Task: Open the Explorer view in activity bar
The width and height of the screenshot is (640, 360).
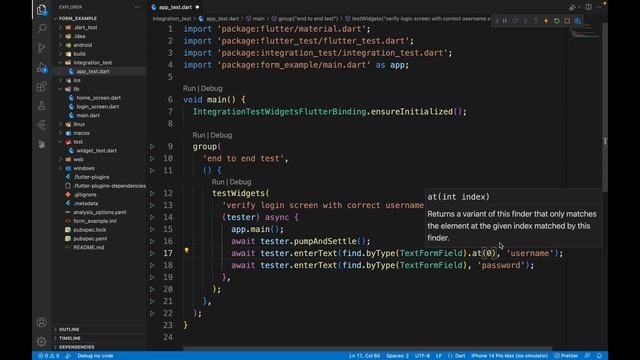Action: [x=41, y=9]
